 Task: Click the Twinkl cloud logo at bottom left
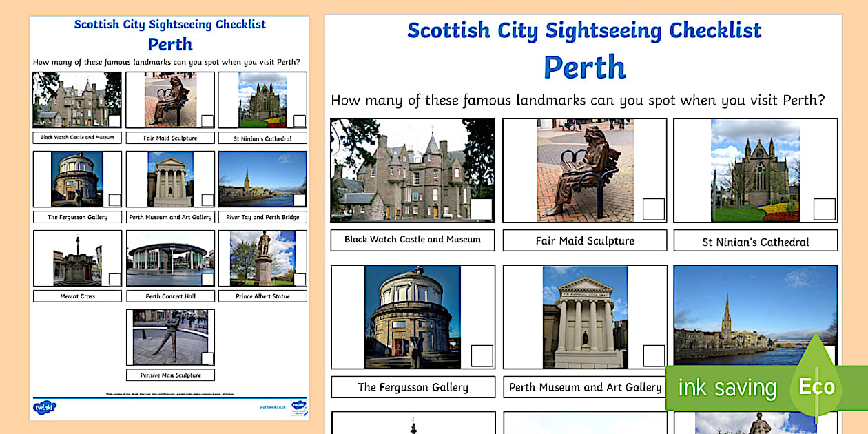[x=43, y=407]
